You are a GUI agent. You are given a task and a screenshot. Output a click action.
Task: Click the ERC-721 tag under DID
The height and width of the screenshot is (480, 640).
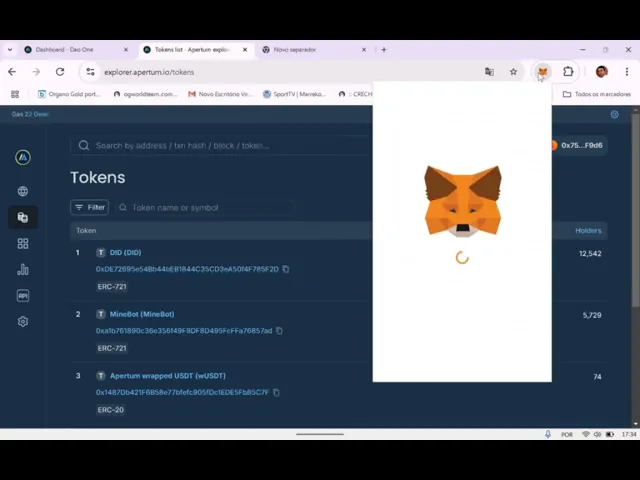tap(112, 287)
